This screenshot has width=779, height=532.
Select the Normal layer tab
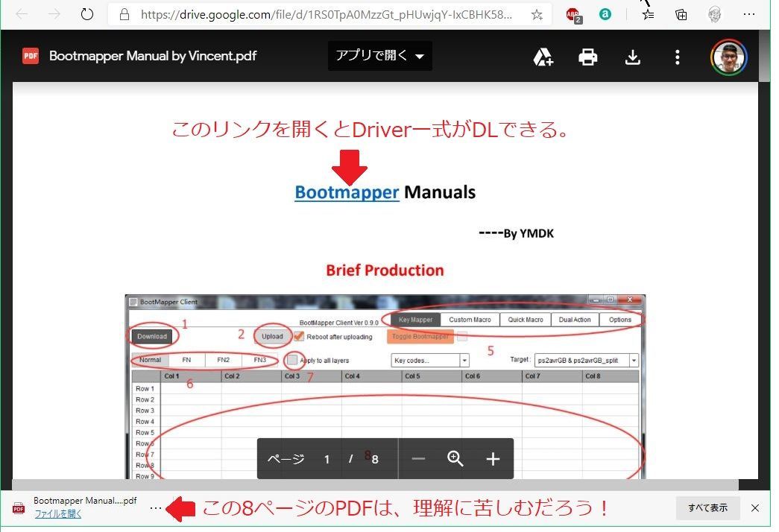click(x=150, y=360)
